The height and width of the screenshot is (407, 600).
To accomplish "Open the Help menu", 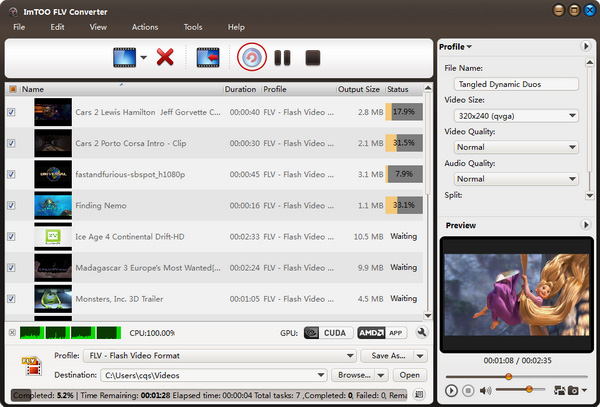I will [236, 27].
